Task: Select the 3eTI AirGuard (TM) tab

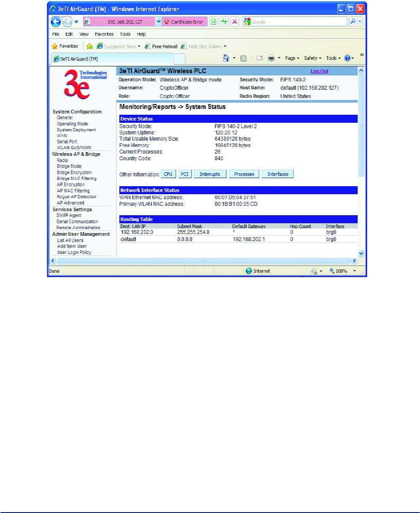Action: [x=112, y=59]
